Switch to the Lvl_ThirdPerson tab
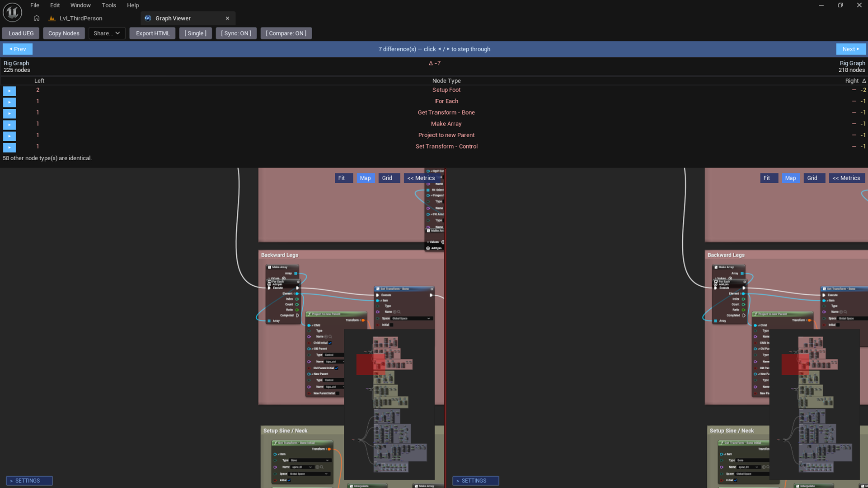 click(81, 19)
